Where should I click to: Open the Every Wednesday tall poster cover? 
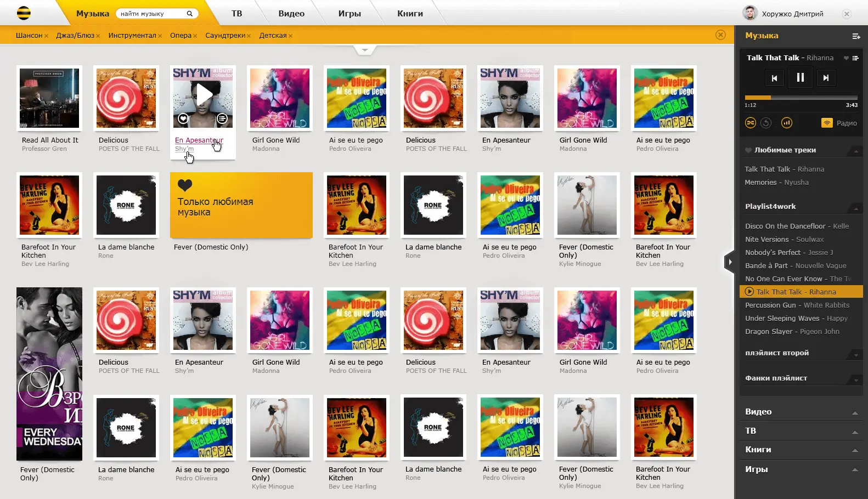point(49,374)
